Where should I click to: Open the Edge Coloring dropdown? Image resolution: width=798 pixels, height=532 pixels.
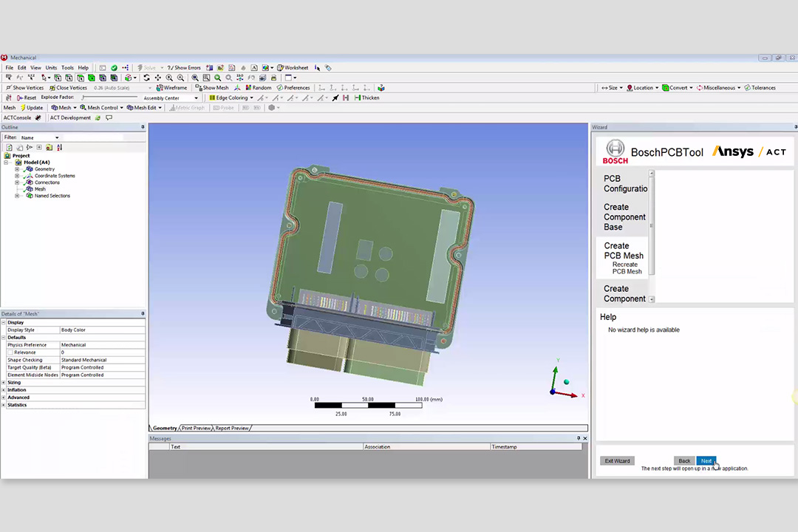231,98
